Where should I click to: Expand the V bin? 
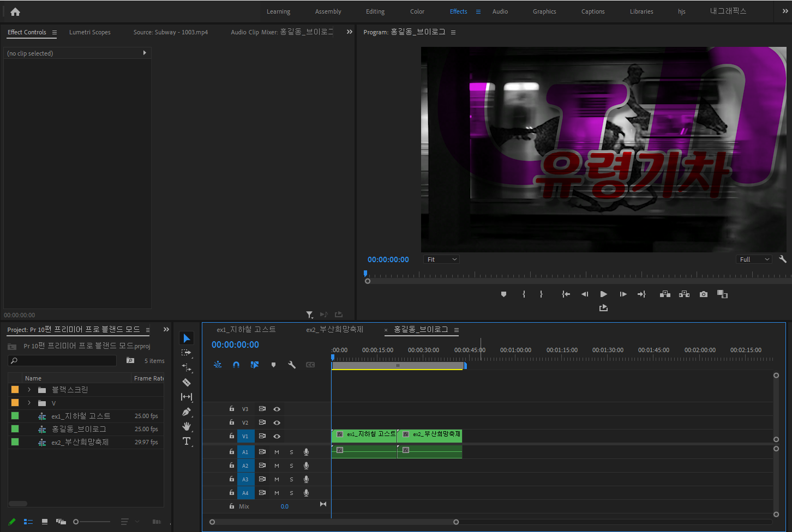coord(29,403)
